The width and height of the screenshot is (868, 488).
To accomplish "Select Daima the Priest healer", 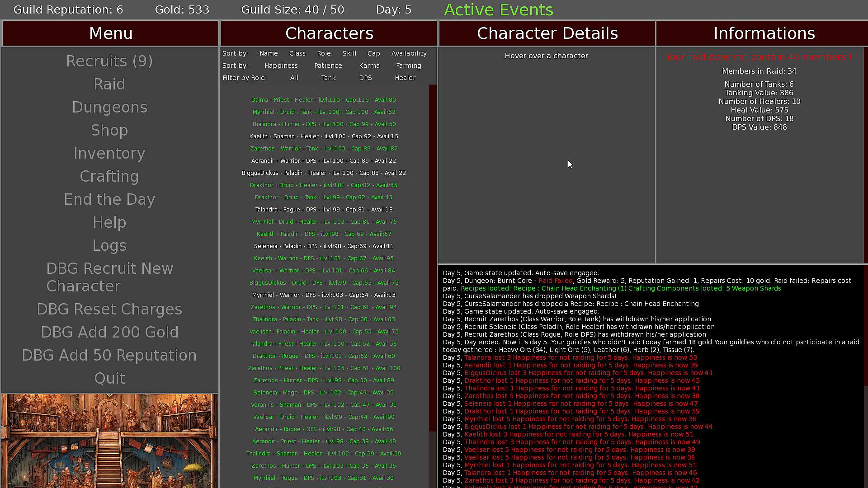I will [x=323, y=100].
